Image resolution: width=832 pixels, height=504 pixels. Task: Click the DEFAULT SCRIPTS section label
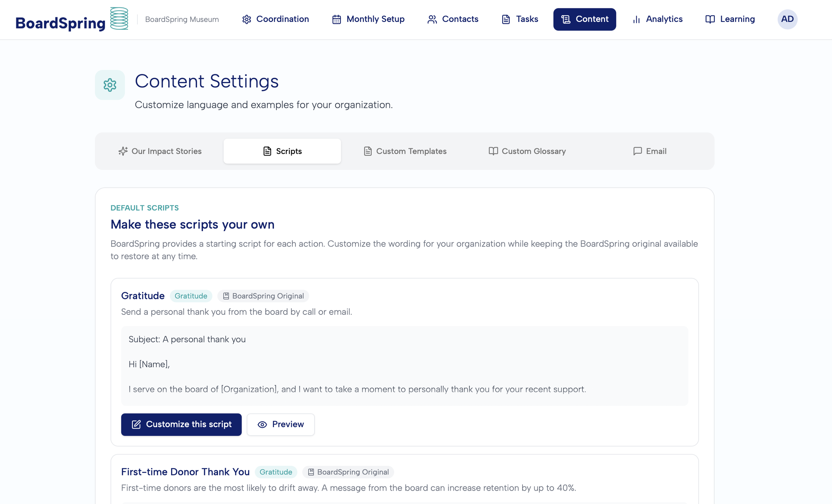click(x=144, y=208)
